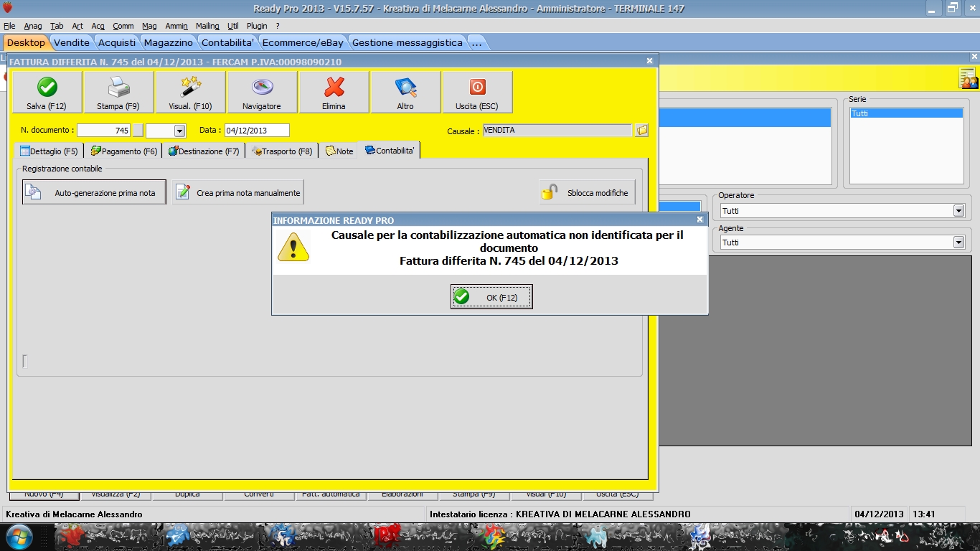Click the folder icon next to Causale

tap(641, 130)
